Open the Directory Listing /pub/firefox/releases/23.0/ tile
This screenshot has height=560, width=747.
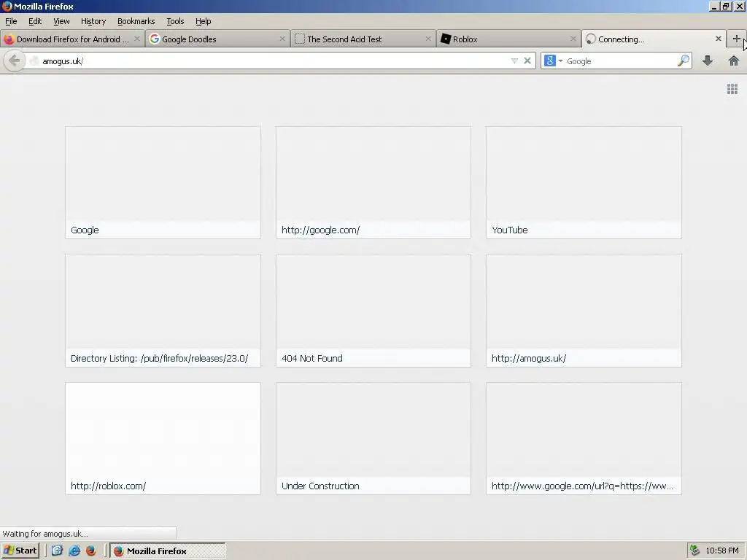click(163, 311)
